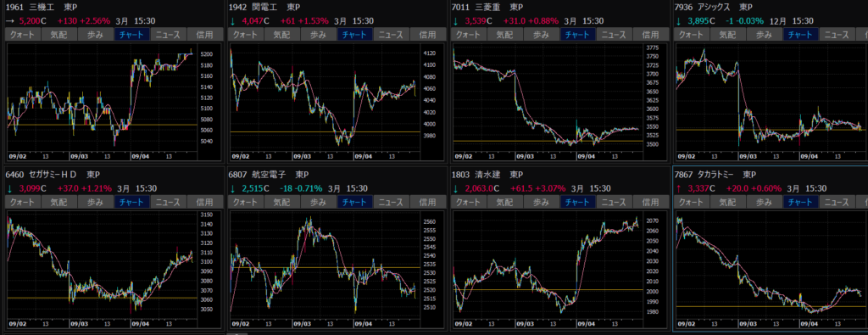Open ニュース tab in セガサミーHD panel

[x=169, y=202]
